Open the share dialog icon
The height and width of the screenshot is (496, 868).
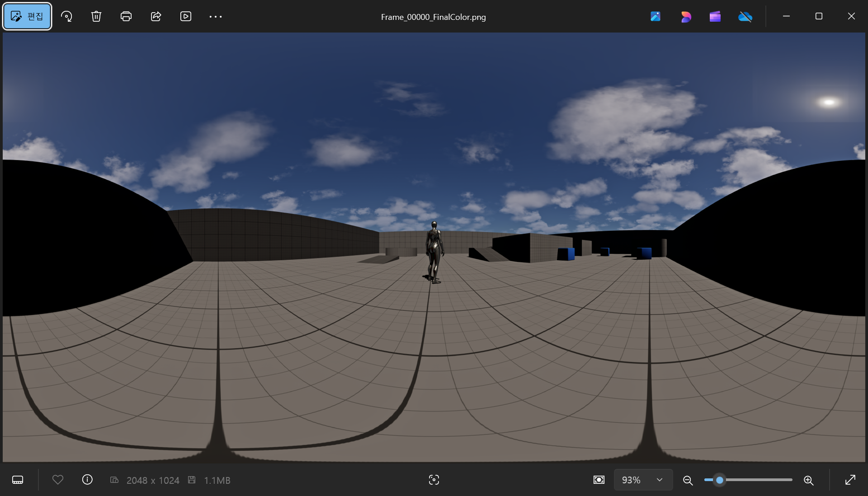click(x=156, y=17)
